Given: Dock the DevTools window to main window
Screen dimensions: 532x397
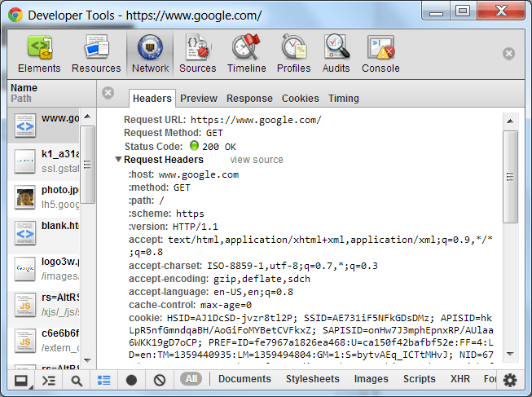Looking at the screenshot, I should coord(22,381).
